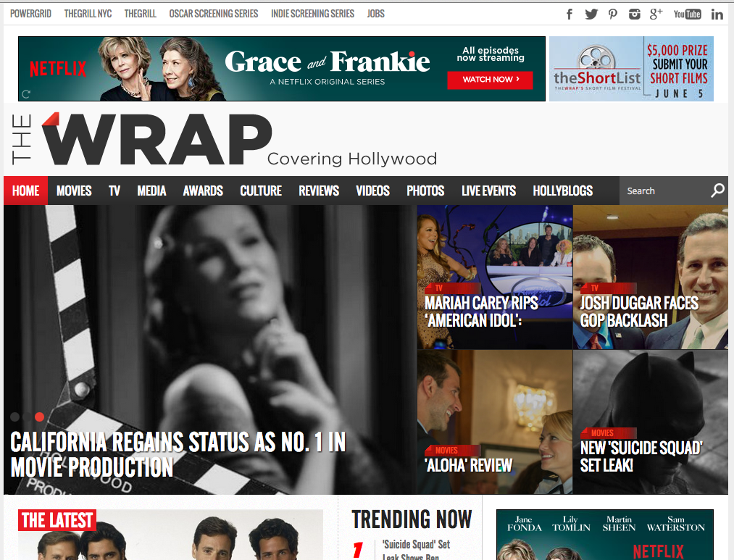Image resolution: width=734 pixels, height=560 pixels.
Task: Select the active red carousel dot
Action: coord(39,417)
